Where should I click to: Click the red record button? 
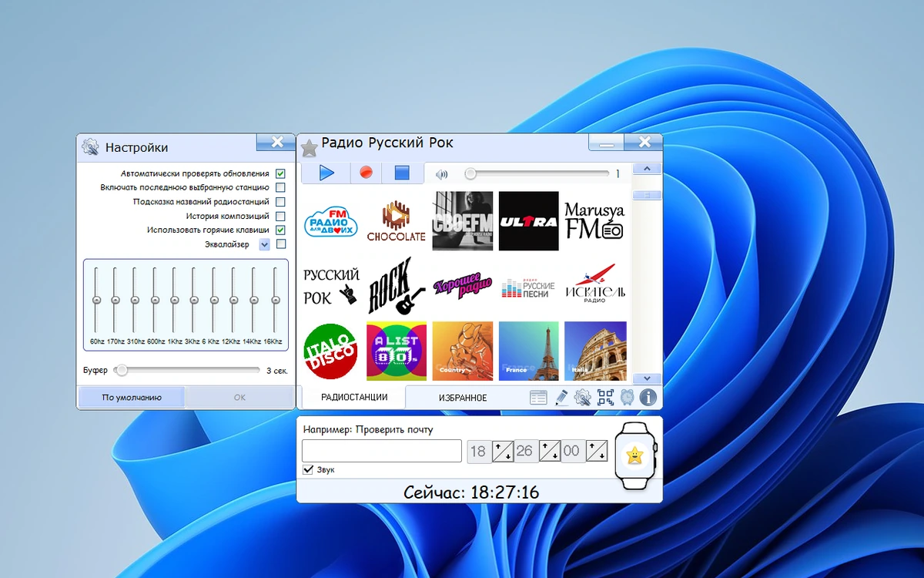pyautogui.click(x=367, y=173)
